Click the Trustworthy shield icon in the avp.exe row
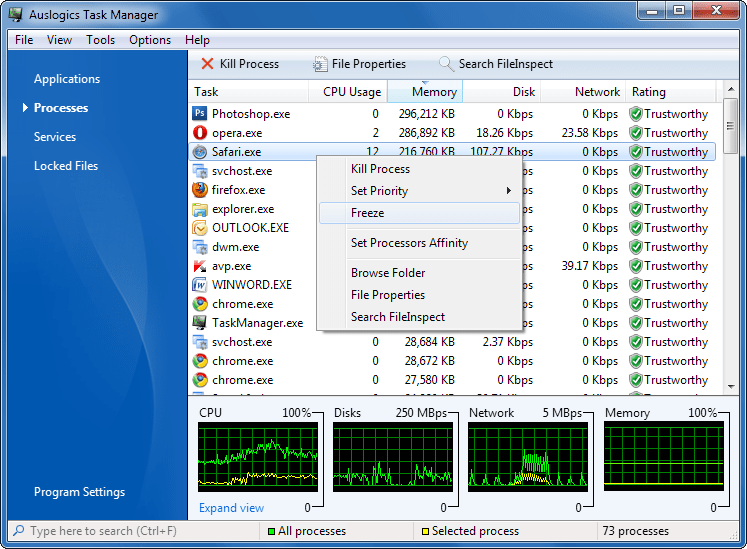 click(636, 266)
